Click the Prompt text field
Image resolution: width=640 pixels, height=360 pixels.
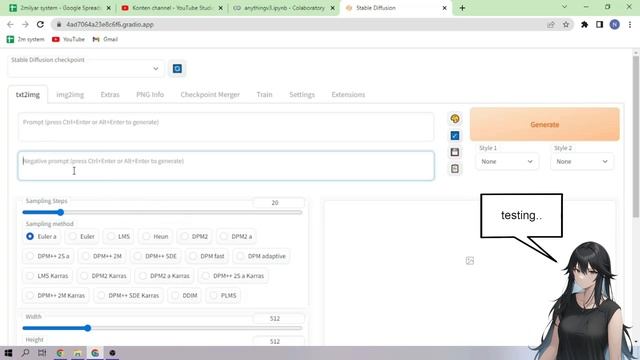click(x=226, y=127)
